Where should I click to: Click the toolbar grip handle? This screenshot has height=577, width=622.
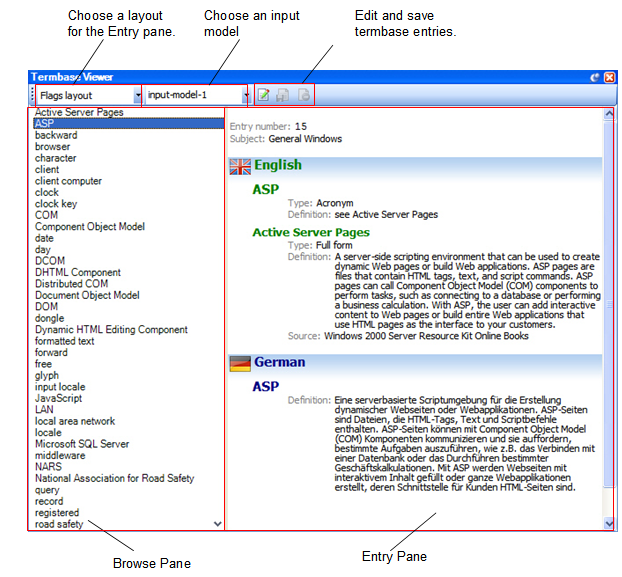coord(33,95)
